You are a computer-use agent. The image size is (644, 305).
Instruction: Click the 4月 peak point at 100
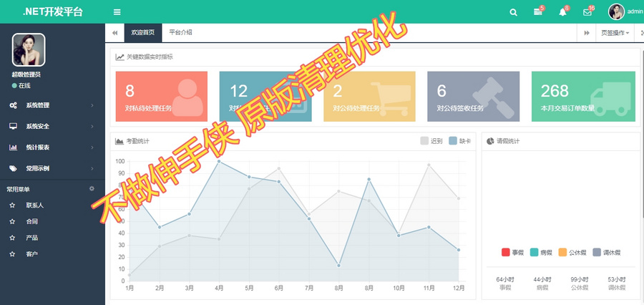tap(219, 162)
